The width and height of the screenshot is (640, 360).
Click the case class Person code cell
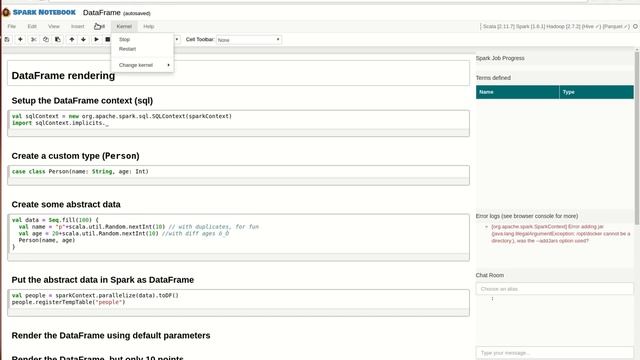[x=238, y=175]
